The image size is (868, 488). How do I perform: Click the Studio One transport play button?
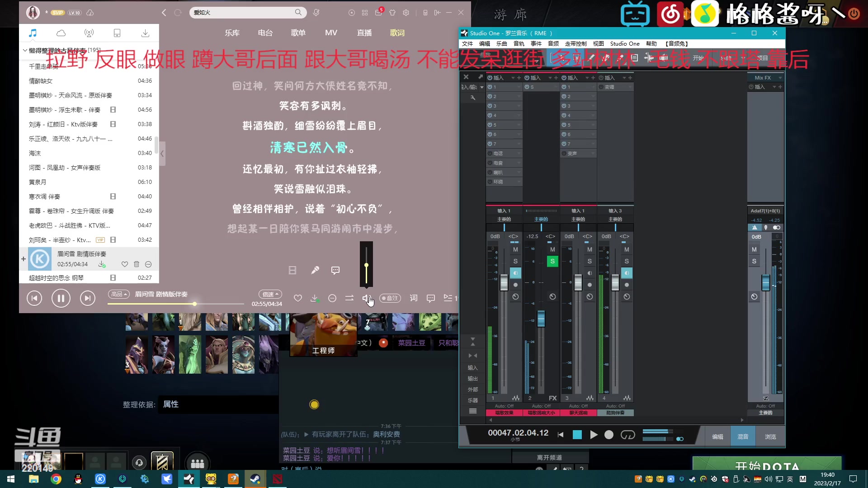tap(594, 435)
